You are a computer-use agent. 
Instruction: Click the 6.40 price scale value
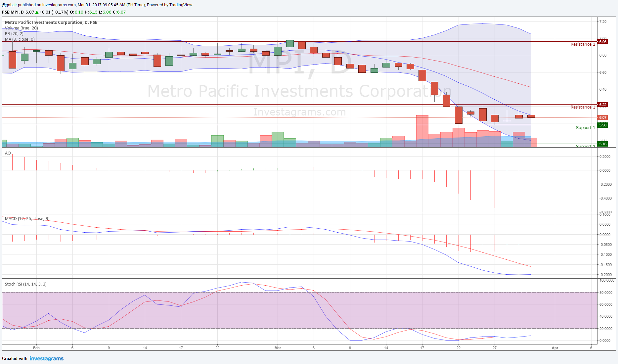(x=603, y=89)
